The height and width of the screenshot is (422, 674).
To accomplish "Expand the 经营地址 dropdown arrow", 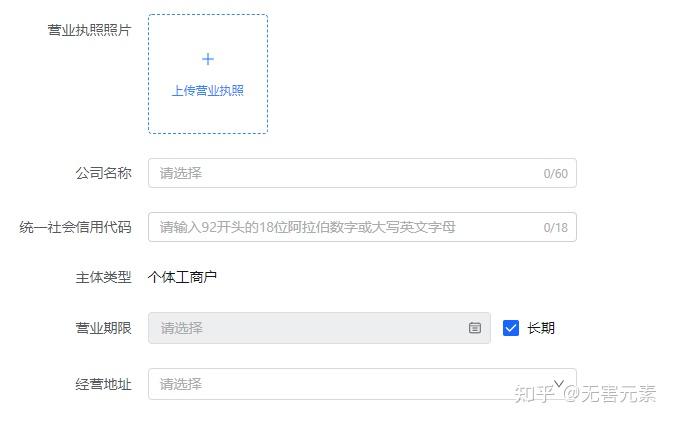I will [558, 383].
